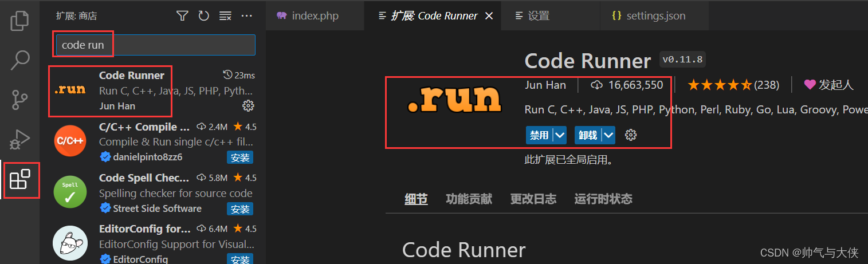868x264 pixels.
Task: Open the Run and Debug view
Action: [20, 139]
